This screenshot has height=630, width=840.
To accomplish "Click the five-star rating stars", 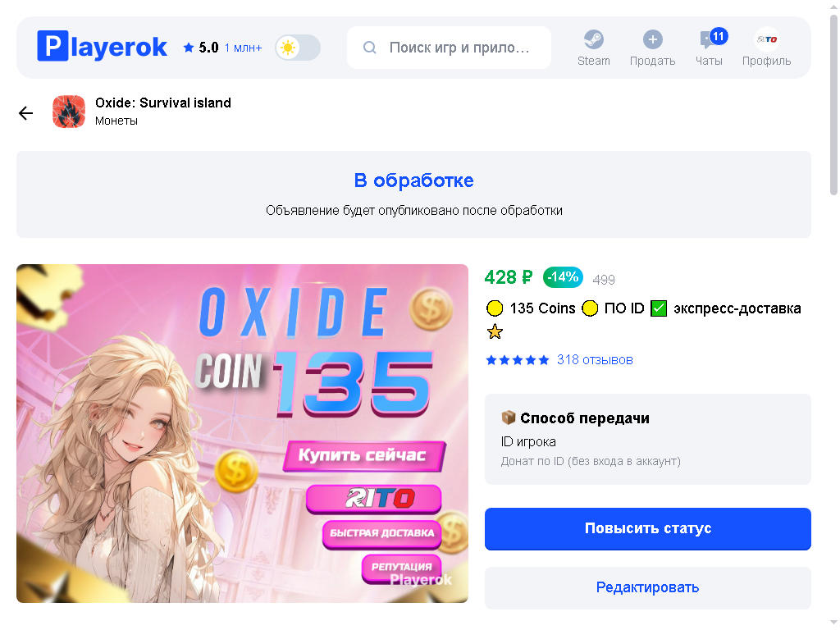I will point(518,360).
